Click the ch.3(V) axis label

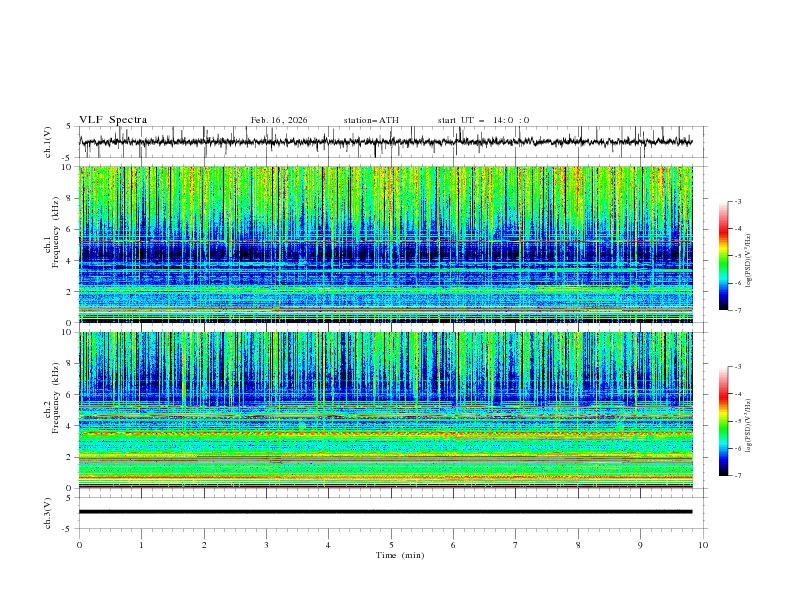(49, 512)
